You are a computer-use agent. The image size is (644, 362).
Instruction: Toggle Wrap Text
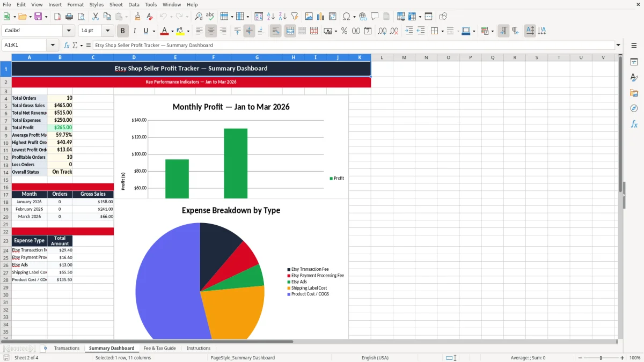276,31
